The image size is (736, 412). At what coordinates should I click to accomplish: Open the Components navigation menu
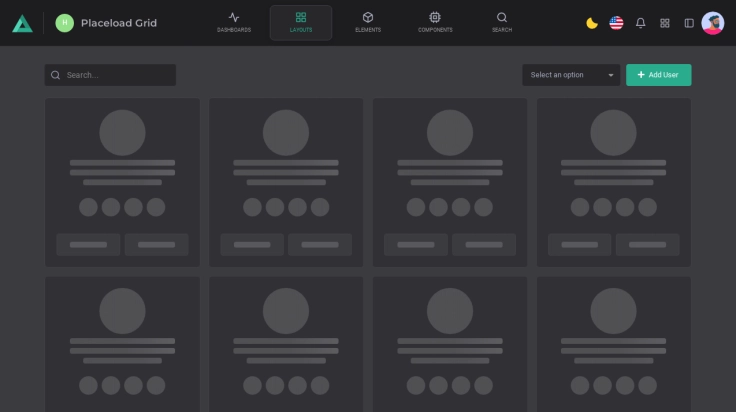434,22
